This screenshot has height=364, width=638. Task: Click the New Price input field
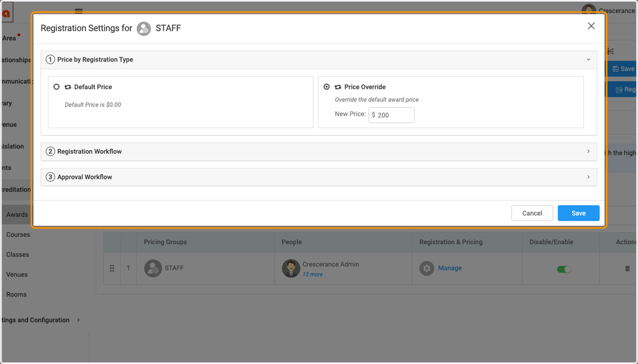(391, 115)
